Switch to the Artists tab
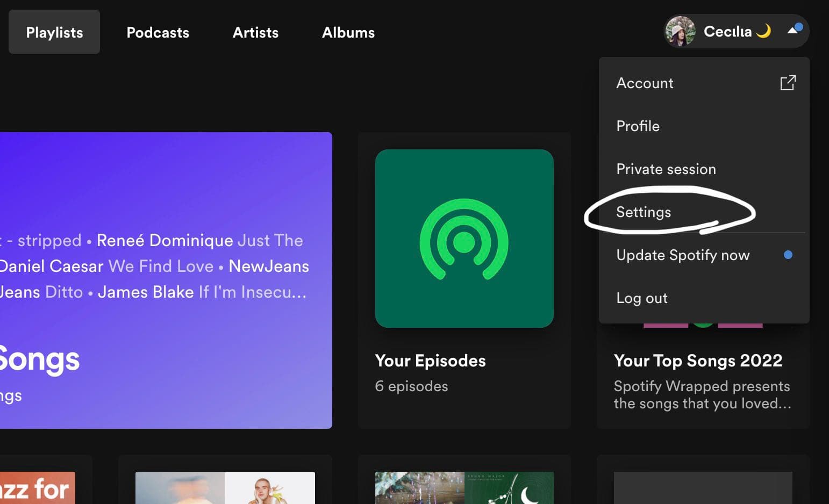This screenshot has height=504, width=829. coord(255,32)
